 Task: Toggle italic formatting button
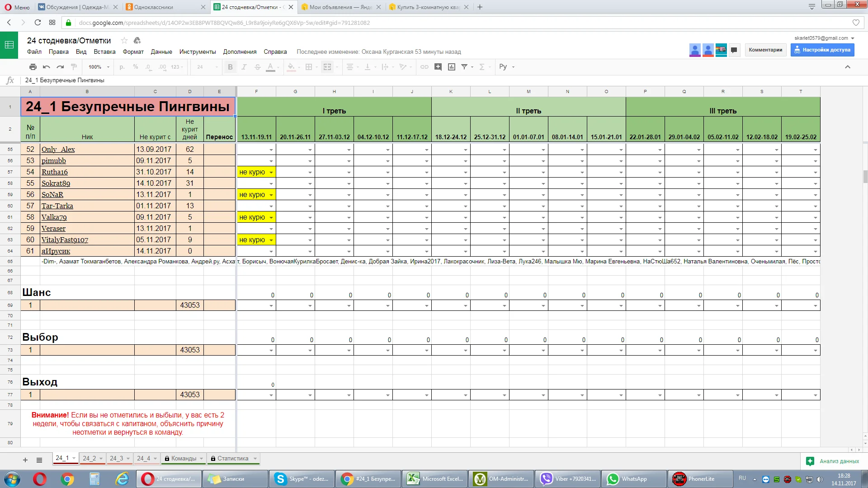click(x=244, y=67)
